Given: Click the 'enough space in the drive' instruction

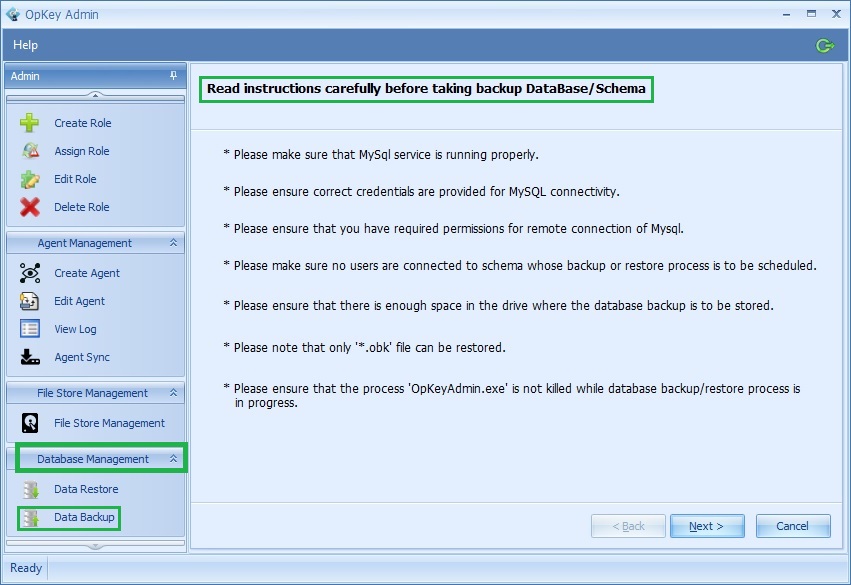Looking at the screenshot, I should coord(498,306).
